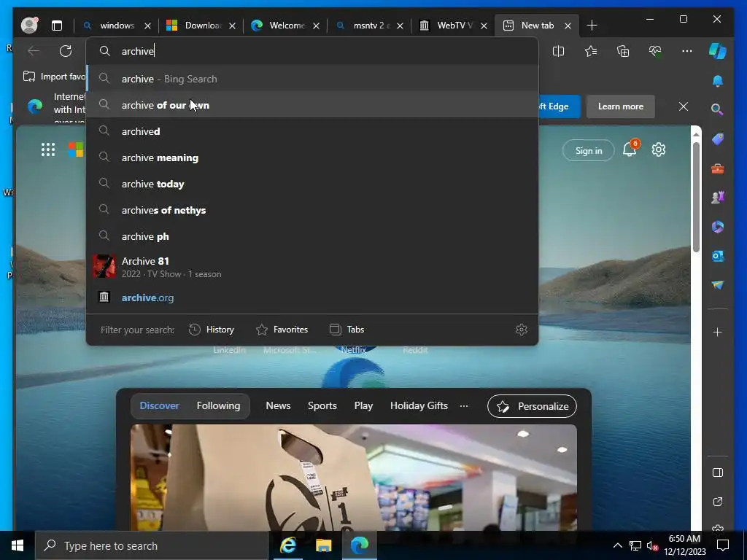747x560 pixels.
Task: Select 'archive - Bing Search' suggestion
Action: (312, 79)
